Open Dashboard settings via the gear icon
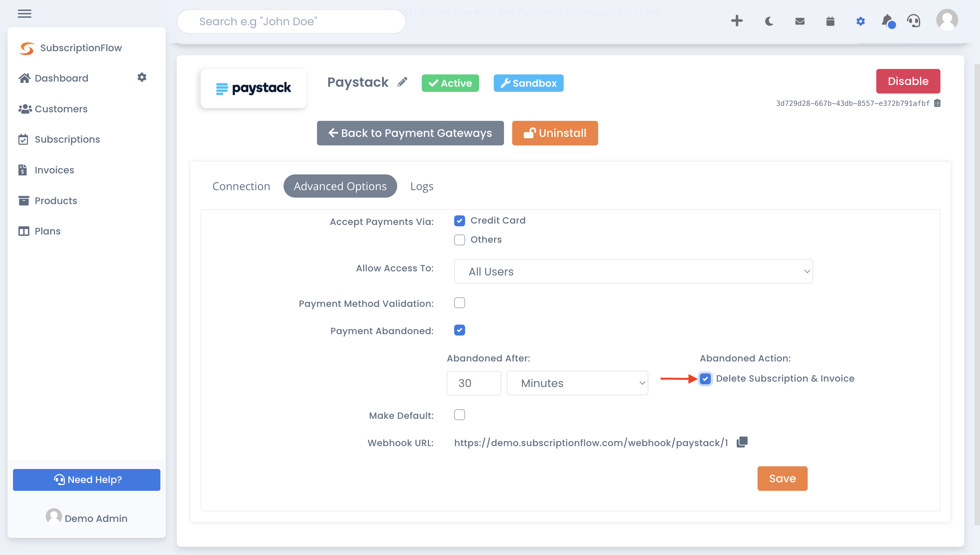980x555 pixels. coord(142,77)
